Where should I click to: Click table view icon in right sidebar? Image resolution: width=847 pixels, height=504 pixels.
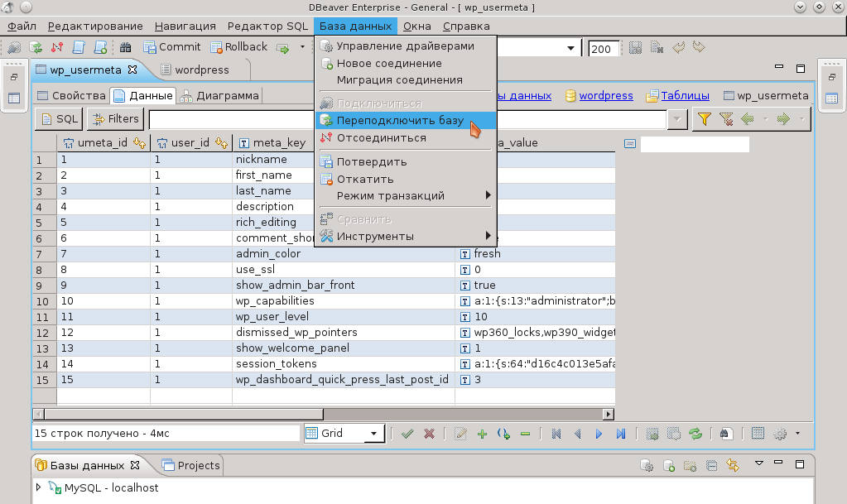coord(832,98)
